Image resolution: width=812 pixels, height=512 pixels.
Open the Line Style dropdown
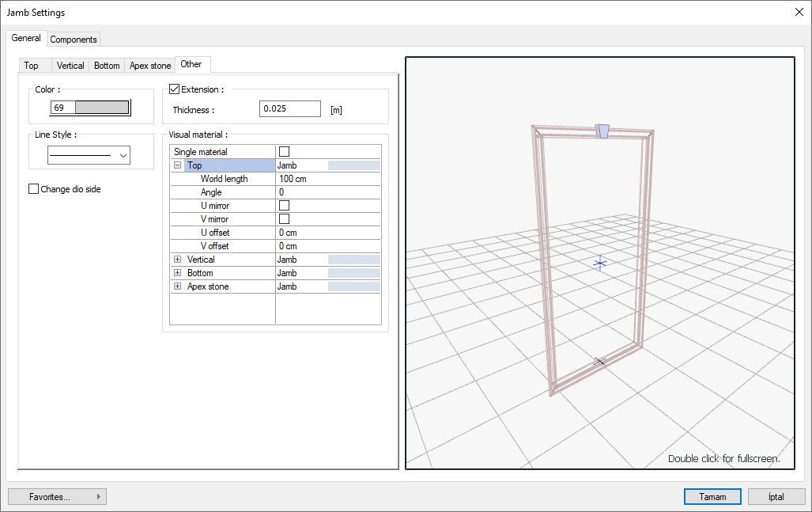(x=89, y=156)
